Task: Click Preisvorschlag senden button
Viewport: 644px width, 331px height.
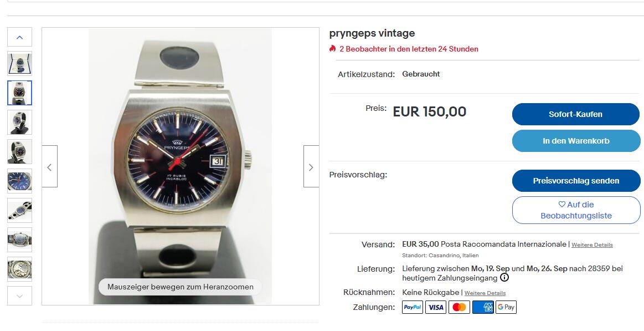Action: click(575, 181)
